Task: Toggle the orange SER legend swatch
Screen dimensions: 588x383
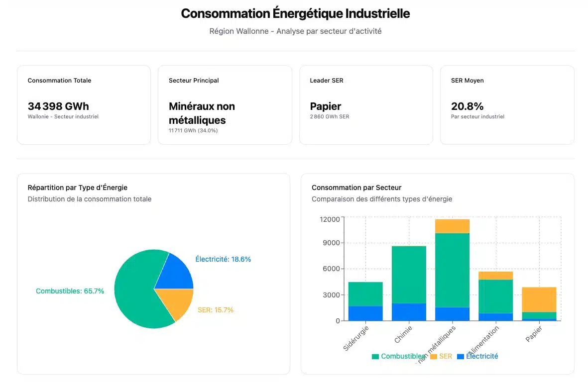Action: [x=433, y=357]
